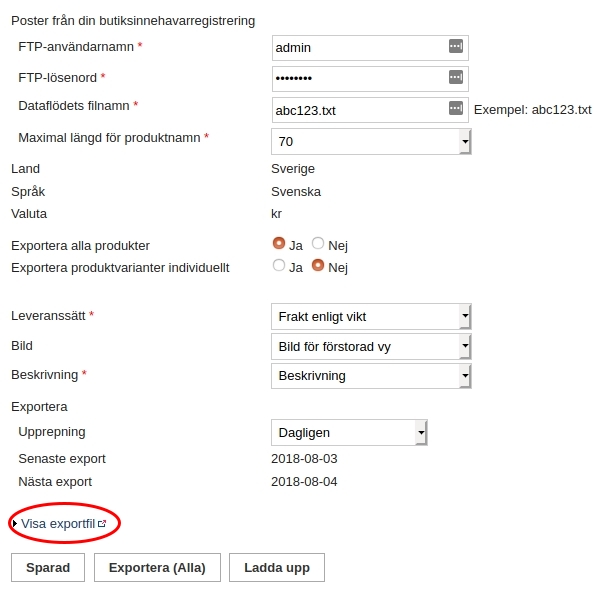Click the external link icon beside Visa exportfil

pos(102,524)
